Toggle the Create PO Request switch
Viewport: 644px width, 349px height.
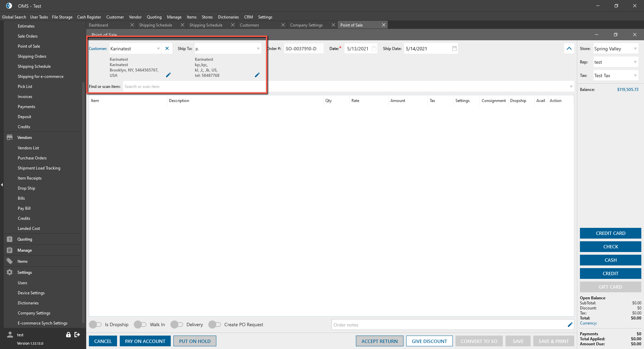(215, 325)
